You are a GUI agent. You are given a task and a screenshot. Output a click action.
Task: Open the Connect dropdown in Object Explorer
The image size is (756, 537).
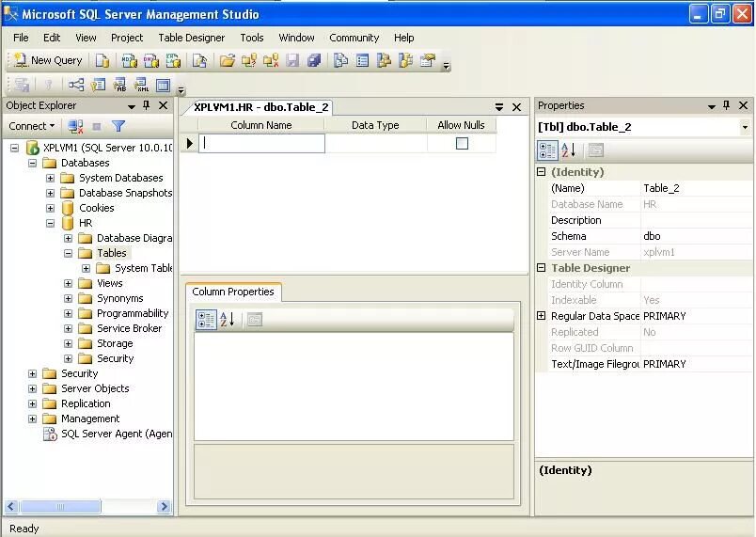[x=31, y=126]
